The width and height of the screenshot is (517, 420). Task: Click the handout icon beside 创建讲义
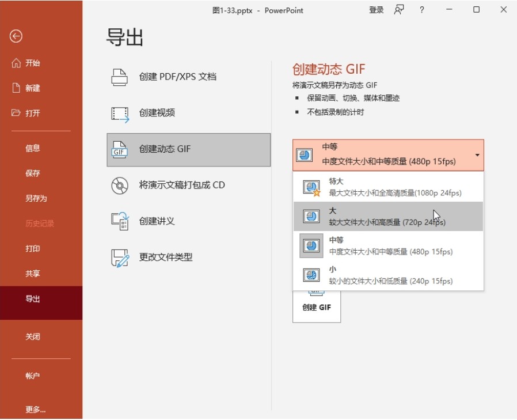(x=120, y=221)
